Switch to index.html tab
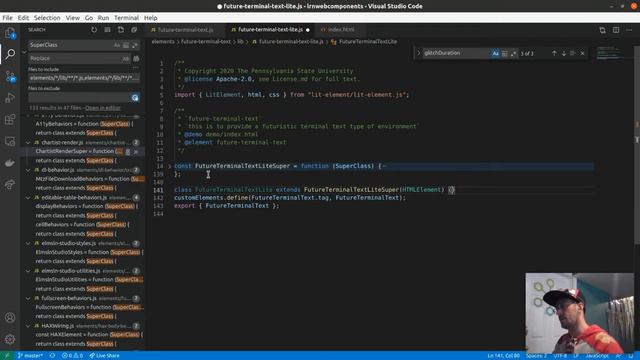The height and width of the screenshot is (360, 640). click(x=340, y=30)
